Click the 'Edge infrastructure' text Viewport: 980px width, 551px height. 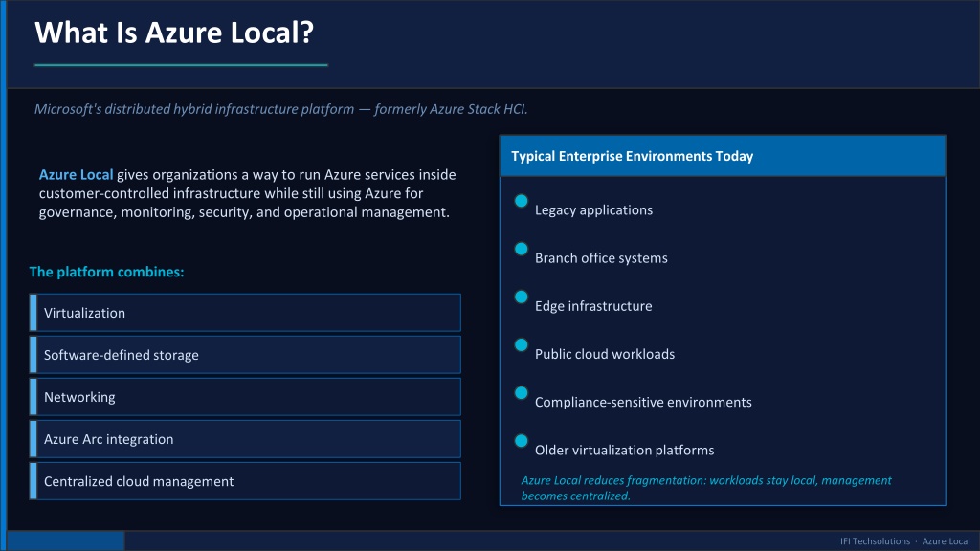click(x=593, y=306)
